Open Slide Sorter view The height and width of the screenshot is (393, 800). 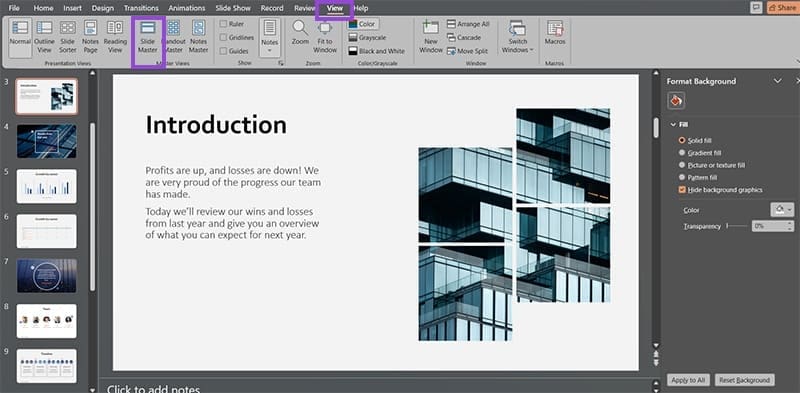[x=68, y=37]
